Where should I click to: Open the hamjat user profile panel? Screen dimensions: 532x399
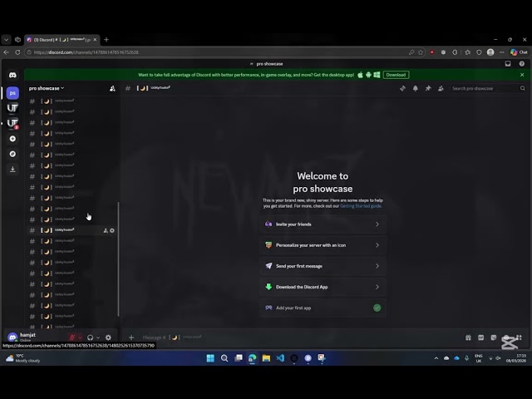click(x=34, y=337)
